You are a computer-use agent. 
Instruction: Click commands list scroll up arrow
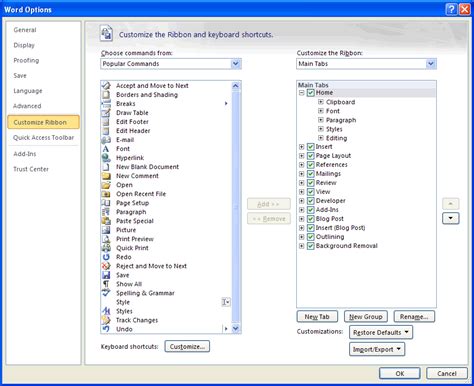236,86
